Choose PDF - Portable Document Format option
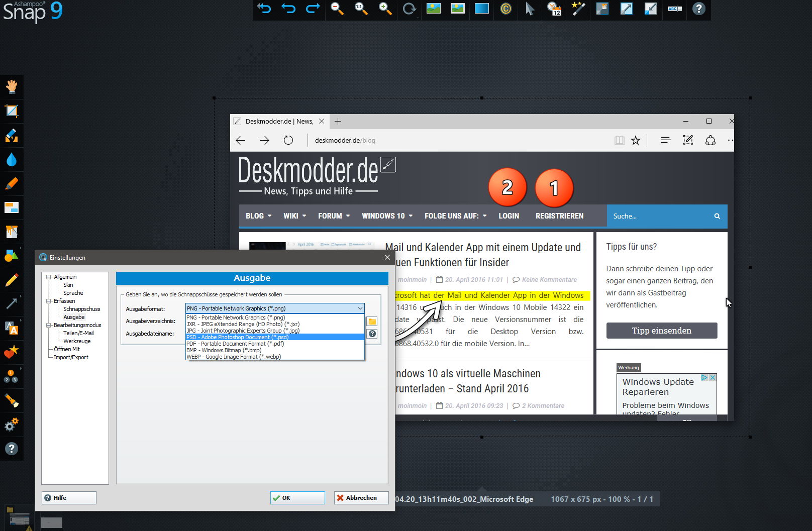The width and height of the screenshot is (812, 531). 275,344
